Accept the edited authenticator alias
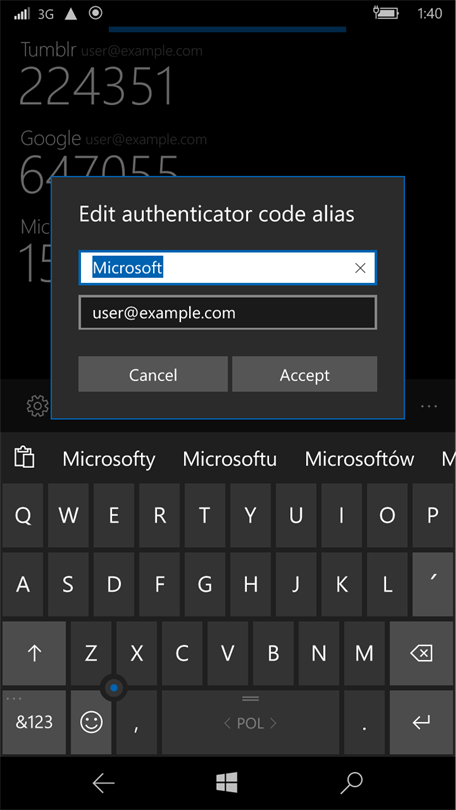Viewport: 456px width, 810px height. (305, 375)
